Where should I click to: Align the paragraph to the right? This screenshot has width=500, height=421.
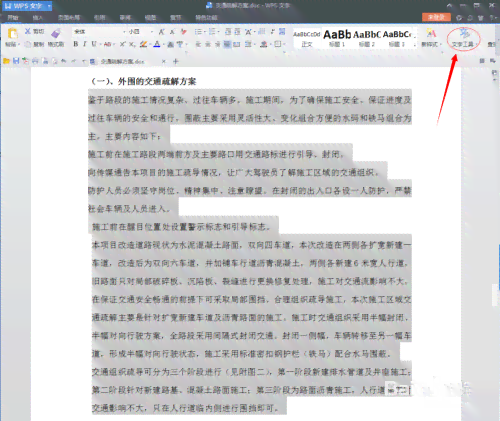click(217, 44)
